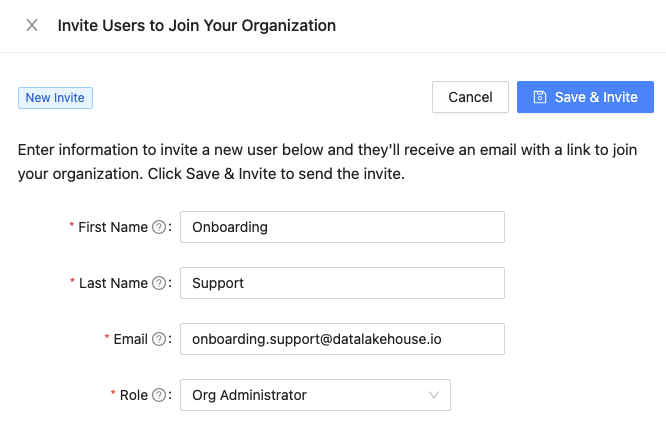Click the help icon beside Last Name
This screenshot has width=666, height=428.
158,283
